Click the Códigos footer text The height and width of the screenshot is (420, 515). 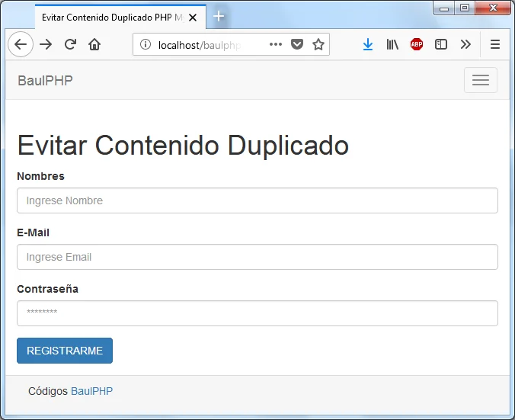click(x=48, y=391)
